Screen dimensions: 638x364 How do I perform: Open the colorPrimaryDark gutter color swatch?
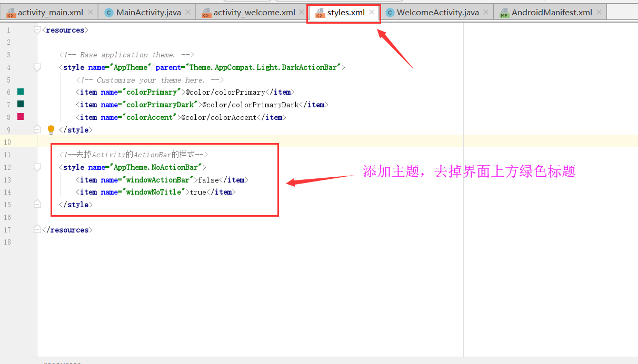coord(21,104)
